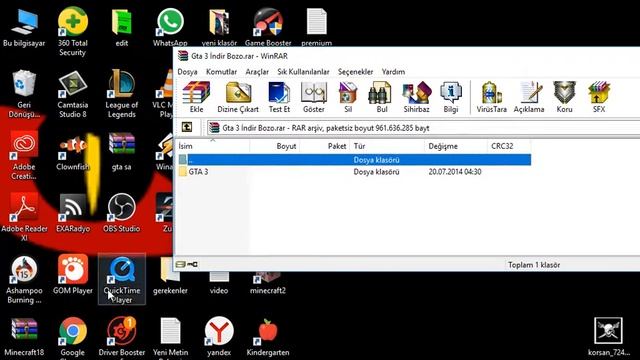
Task: Select the Geri Dönüşüm recycle bin icon
Action: (24, 94)
